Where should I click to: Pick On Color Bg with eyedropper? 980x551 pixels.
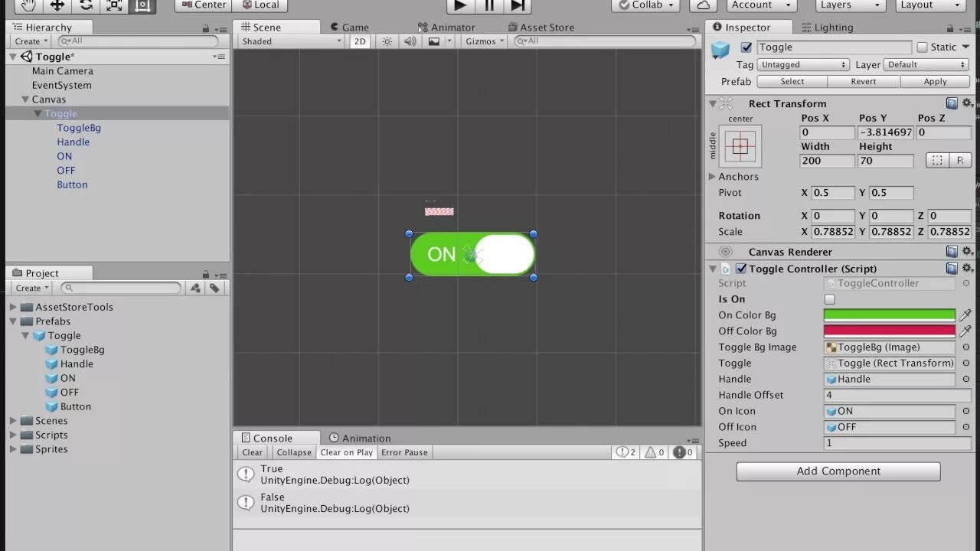pos(965,315)
